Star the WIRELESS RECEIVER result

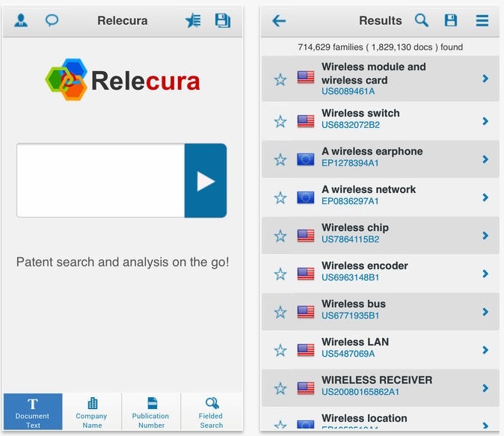[280, 388]
